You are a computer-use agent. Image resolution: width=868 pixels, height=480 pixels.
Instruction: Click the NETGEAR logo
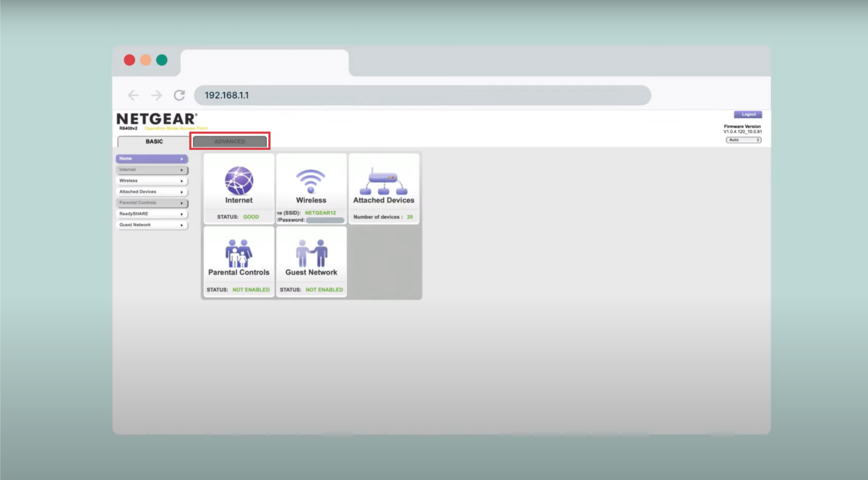click(x=157, y=119)
